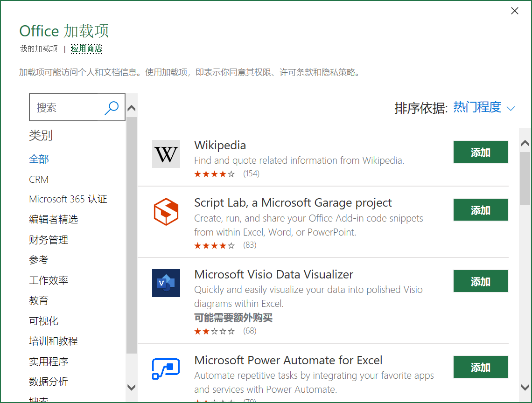
Task: Switch to the 我的加载项 tab
Action: (39, 49)
